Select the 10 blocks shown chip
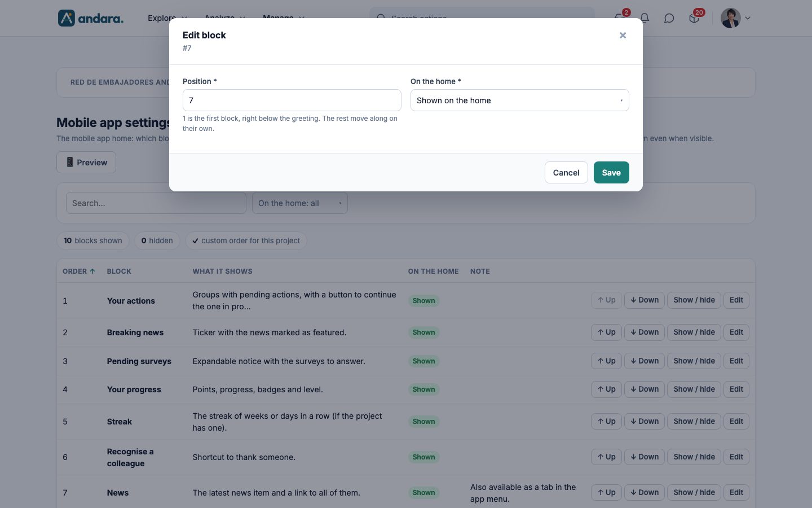 (93, 241)
